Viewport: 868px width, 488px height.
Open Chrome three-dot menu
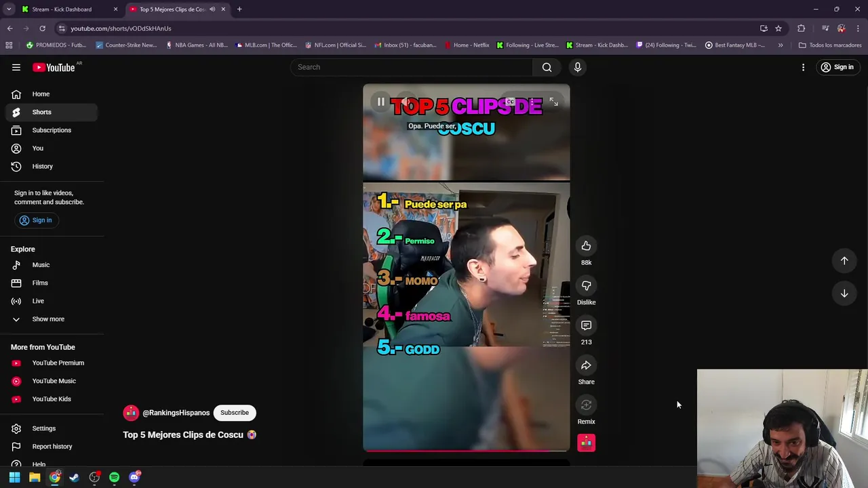pyautogui.click(x=858, y=28)
